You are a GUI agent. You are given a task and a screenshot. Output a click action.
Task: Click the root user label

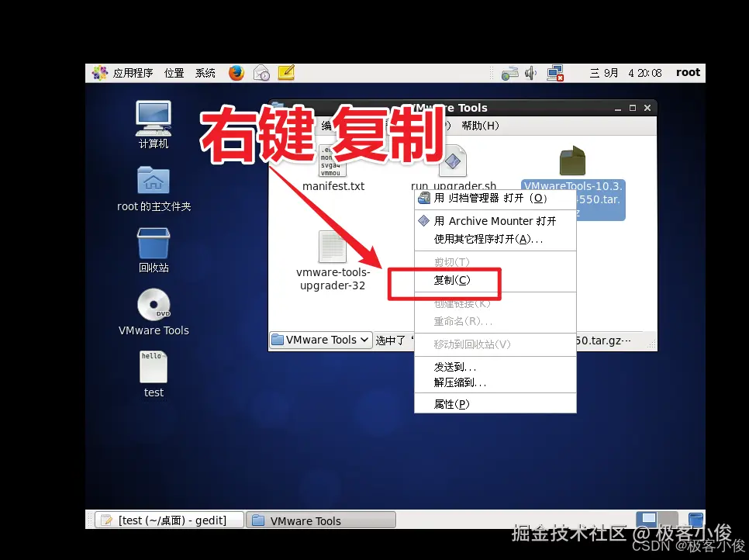pos(688,73)
